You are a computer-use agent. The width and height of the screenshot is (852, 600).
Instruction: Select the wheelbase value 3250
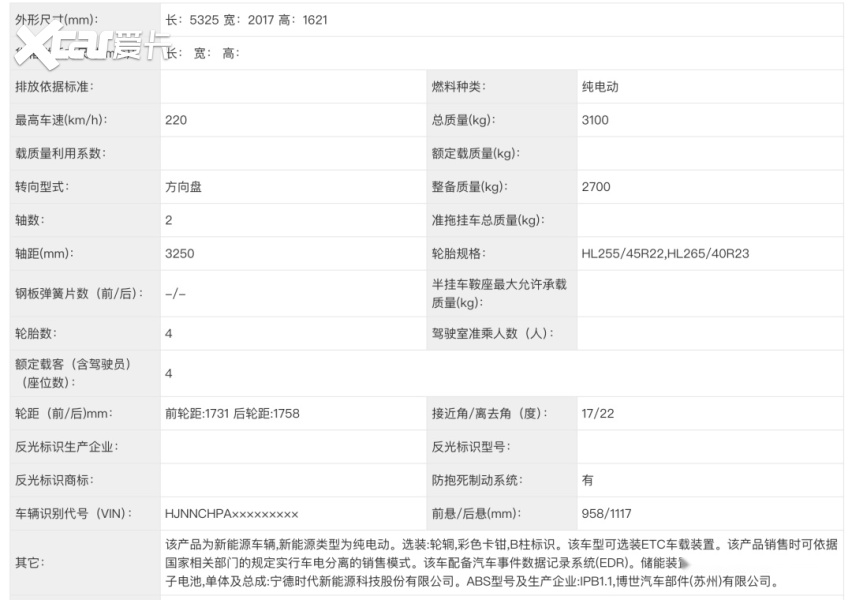(x=179, y=254)
